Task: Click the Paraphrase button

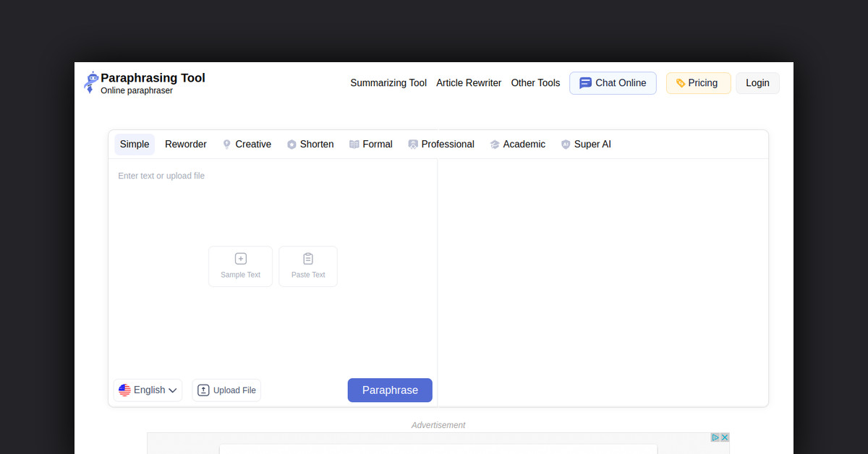Action: pyautogui.click(x=390, y=390)
